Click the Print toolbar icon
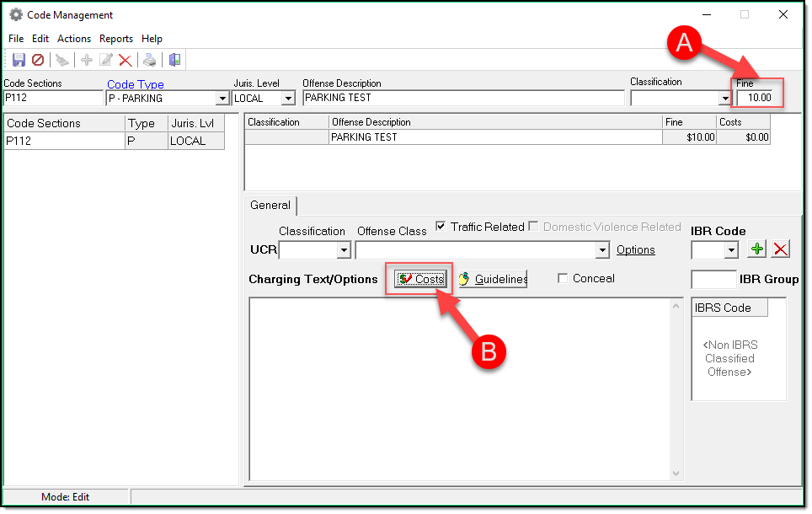This screenshot has height=514, width=812. (x=149, y=60)
